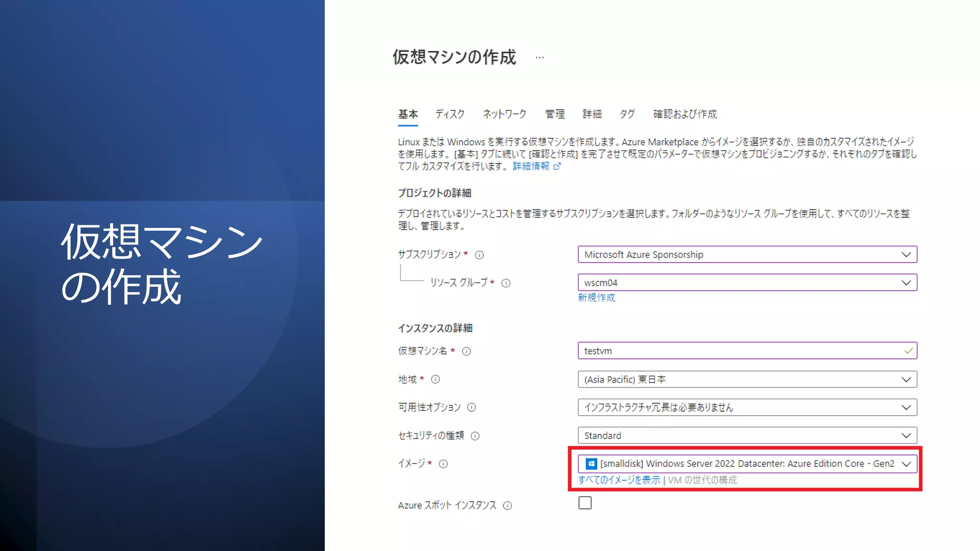The width and height of the screenshot is (980, 551).
Task: Click info icon beside 可用性オプション
Action: tap(471, 408)
